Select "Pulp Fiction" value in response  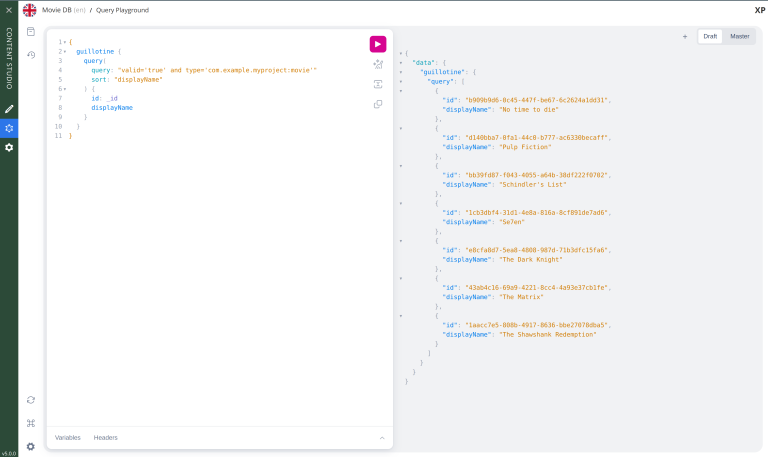(525, 147)
